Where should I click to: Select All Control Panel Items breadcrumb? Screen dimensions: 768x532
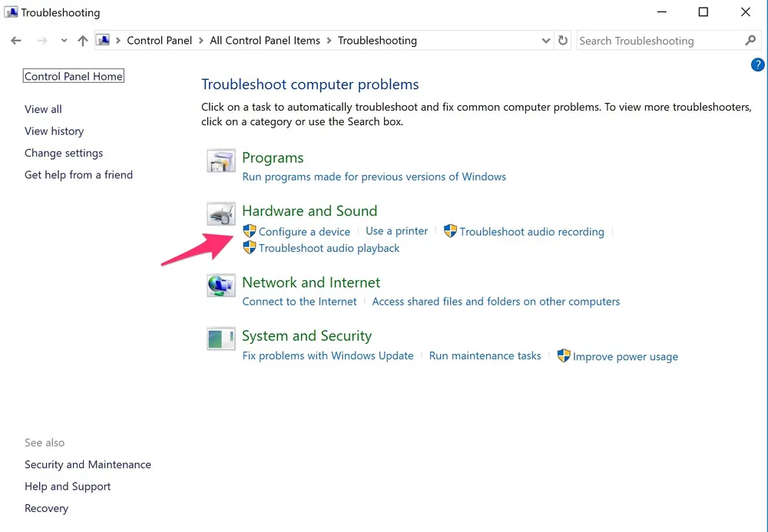pyautogui.click(x=265, y=41)
